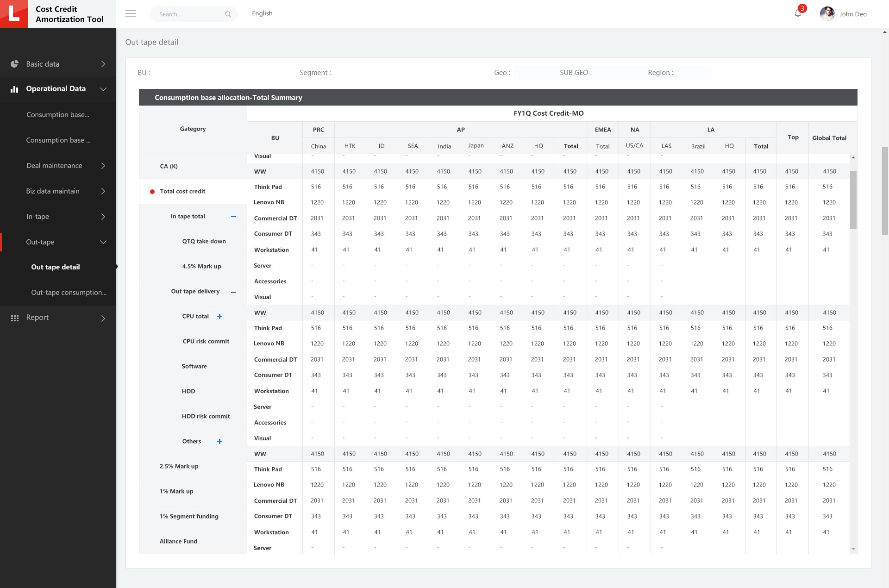Toggle the hamburger menu icon
The image size is (889, 588).
click(131, 13)
